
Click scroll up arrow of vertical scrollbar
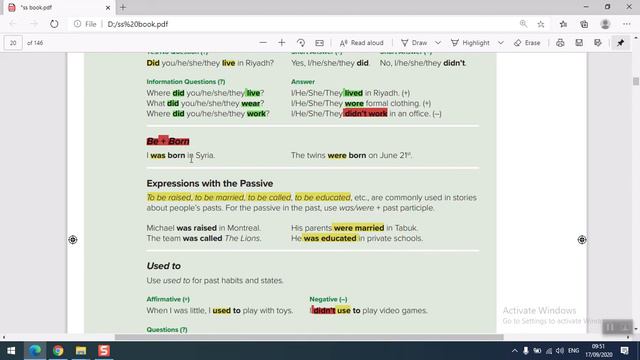pos(636,38)
